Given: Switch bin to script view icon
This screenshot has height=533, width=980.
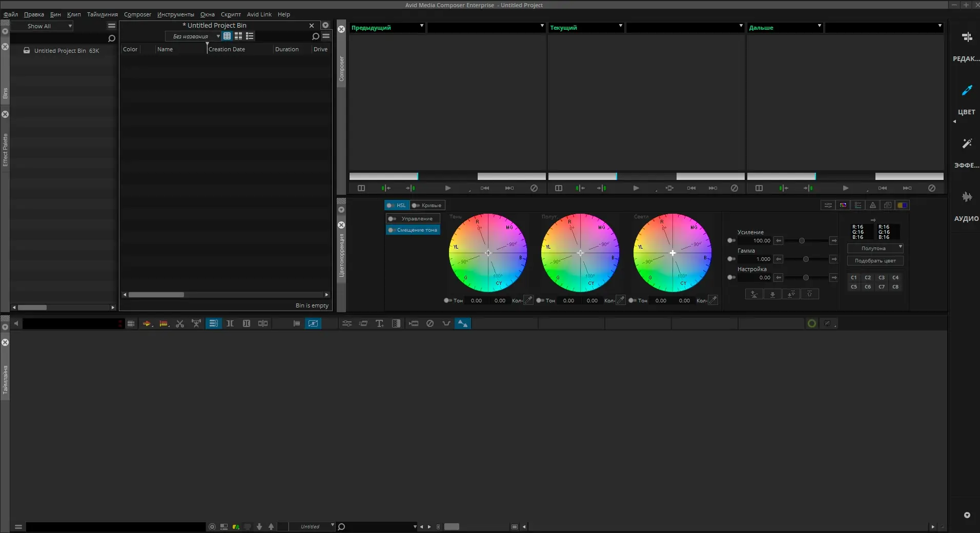Looking at the screenshot, I should [x=250, y=36].
